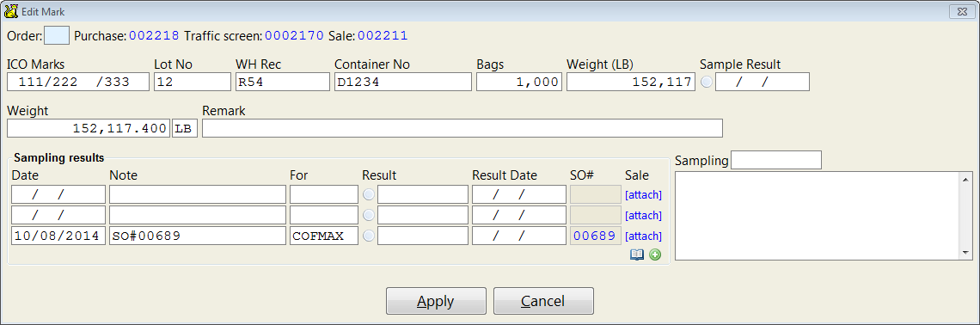The height and width of the screenshot is (325, 980).
Task: Click Result field in second sampling row
Action: click(x=422, y=215)
